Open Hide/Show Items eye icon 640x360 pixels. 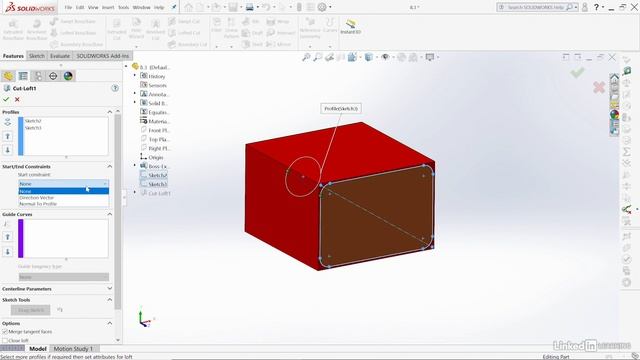[x=385, y=57]
